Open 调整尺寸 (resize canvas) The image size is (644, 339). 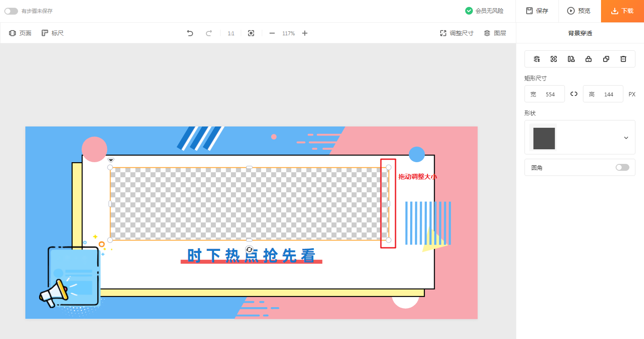(x=457, y=33)
